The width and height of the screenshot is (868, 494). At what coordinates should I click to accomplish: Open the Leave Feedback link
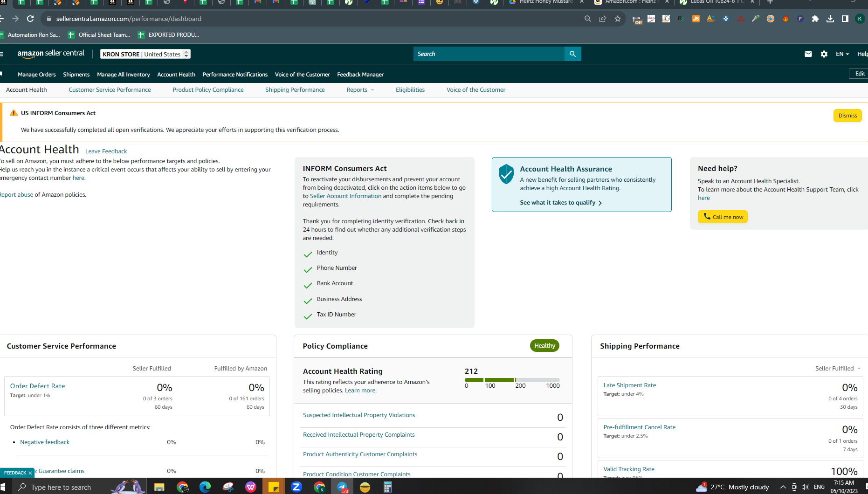coord(106,151)
